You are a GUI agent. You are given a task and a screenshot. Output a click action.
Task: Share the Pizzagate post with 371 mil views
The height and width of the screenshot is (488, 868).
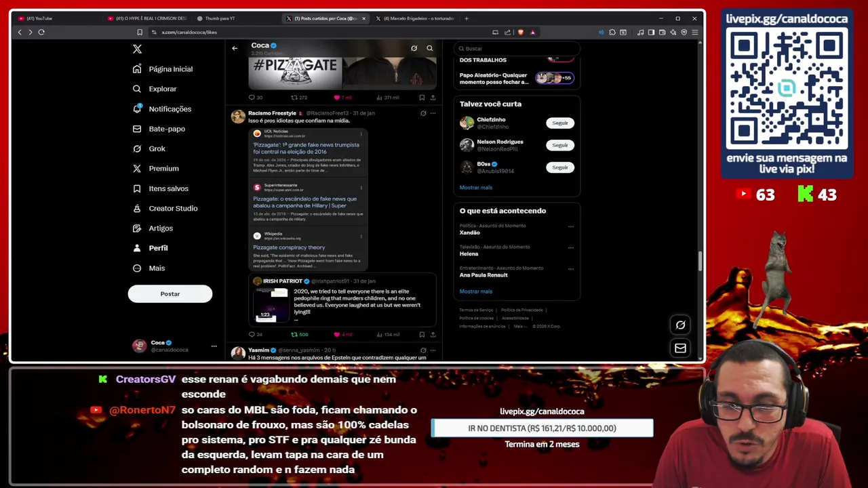pyautogui.click(x=433, y=98)
